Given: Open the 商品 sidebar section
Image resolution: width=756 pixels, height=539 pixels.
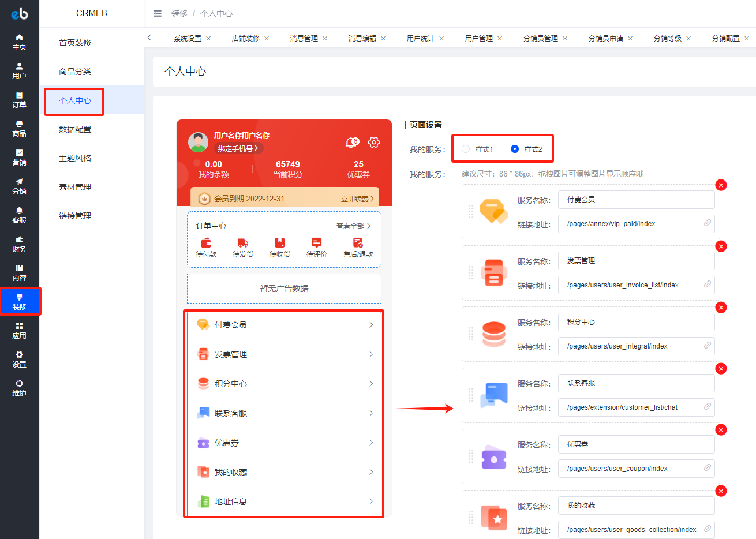Looking at the screenshot, I should pyautogui.click(x=19, y=128).
